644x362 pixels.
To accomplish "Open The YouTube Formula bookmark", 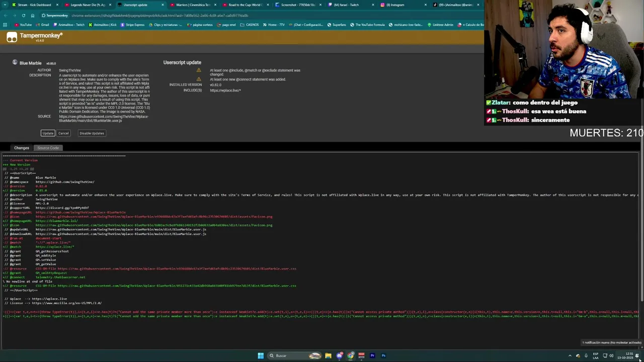I will tap(367, 25).
